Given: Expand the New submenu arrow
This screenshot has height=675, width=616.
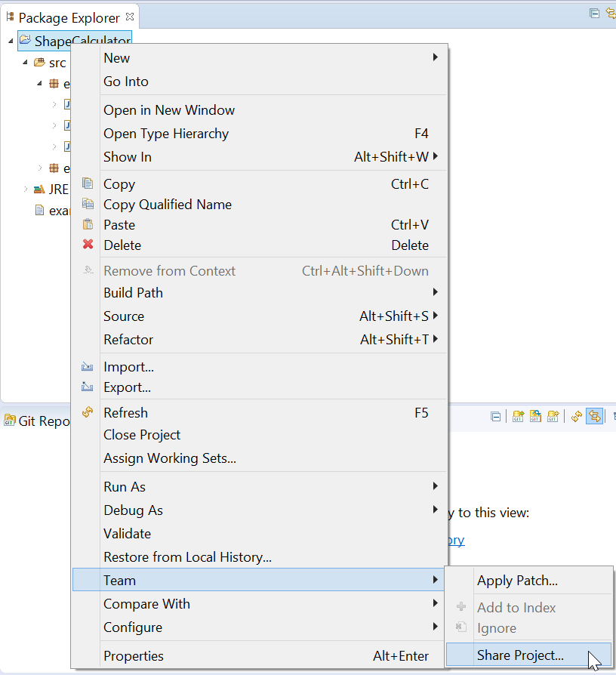Looking at the screenshot, I should point(435,57).
